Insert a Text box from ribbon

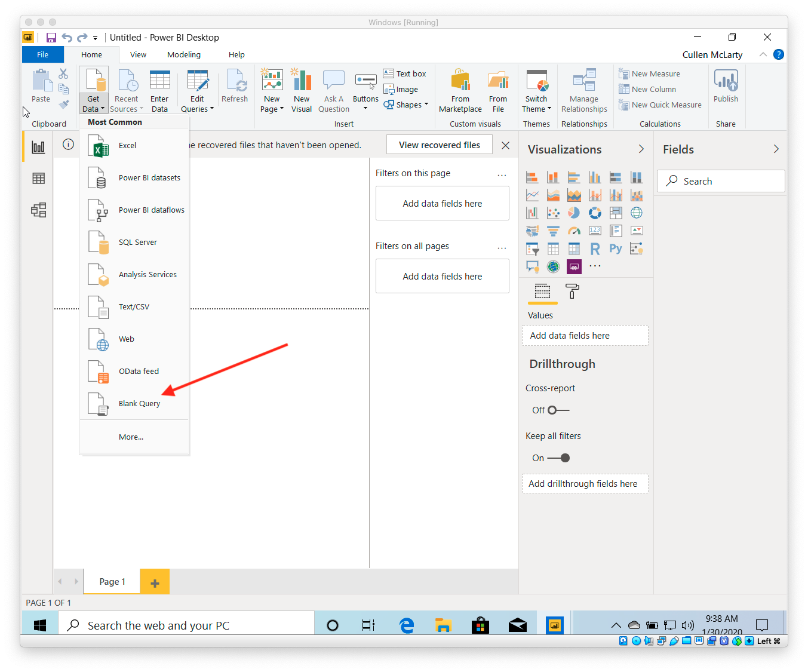click(x=405, y=73)
